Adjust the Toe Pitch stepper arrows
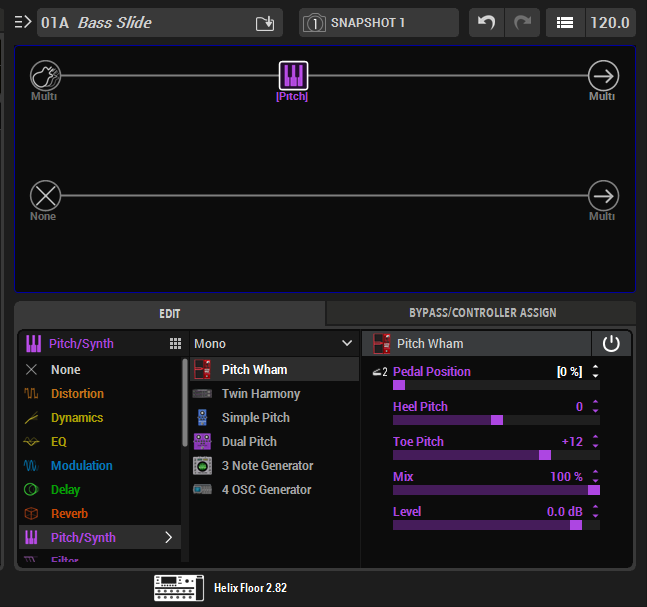Screen dimensions: 647x607 point(595,442)
